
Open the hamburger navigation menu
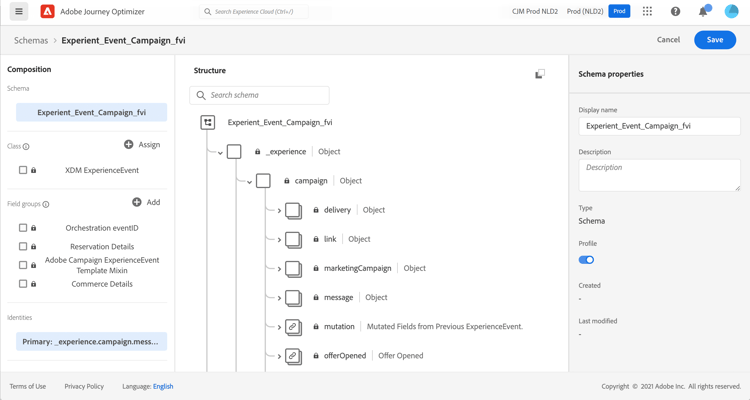tap(19, 12)
